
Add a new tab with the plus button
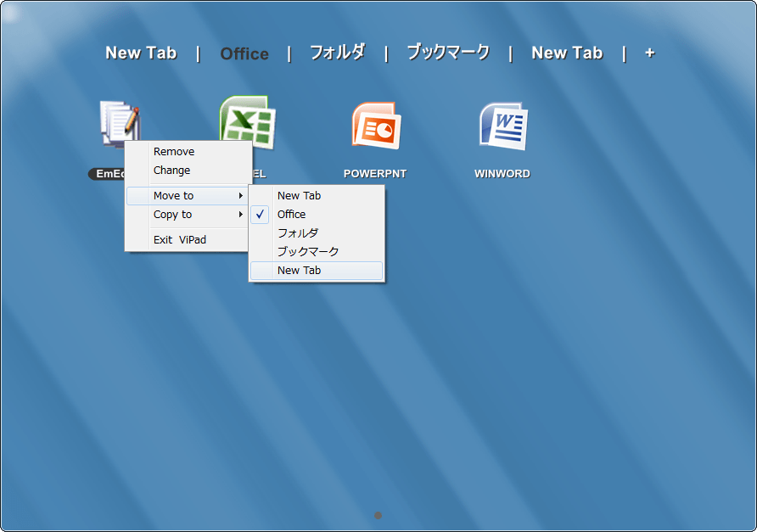pos(650,53)
